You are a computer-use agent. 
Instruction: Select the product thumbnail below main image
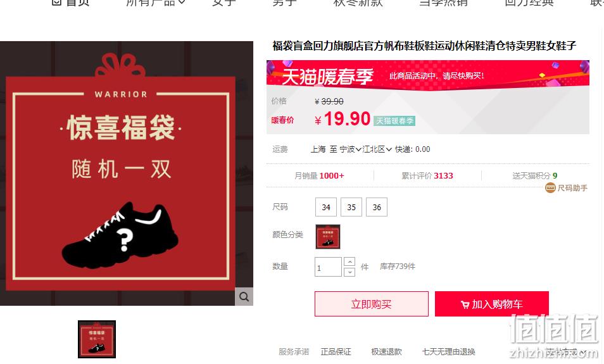(x=97, y=339)
